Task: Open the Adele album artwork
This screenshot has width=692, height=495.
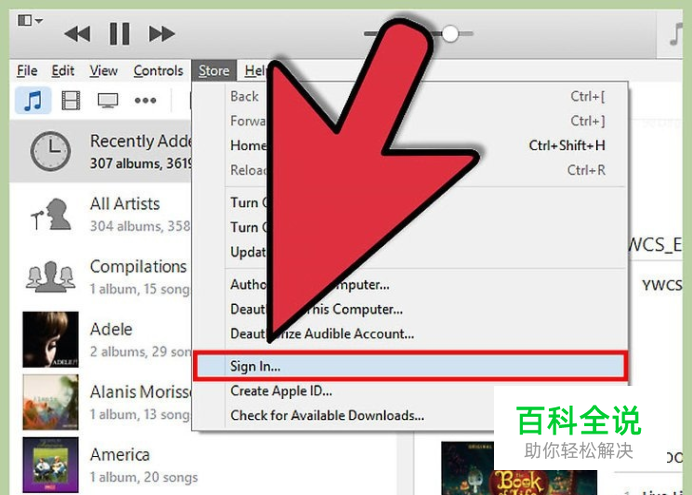Action: tap(50, 340)
